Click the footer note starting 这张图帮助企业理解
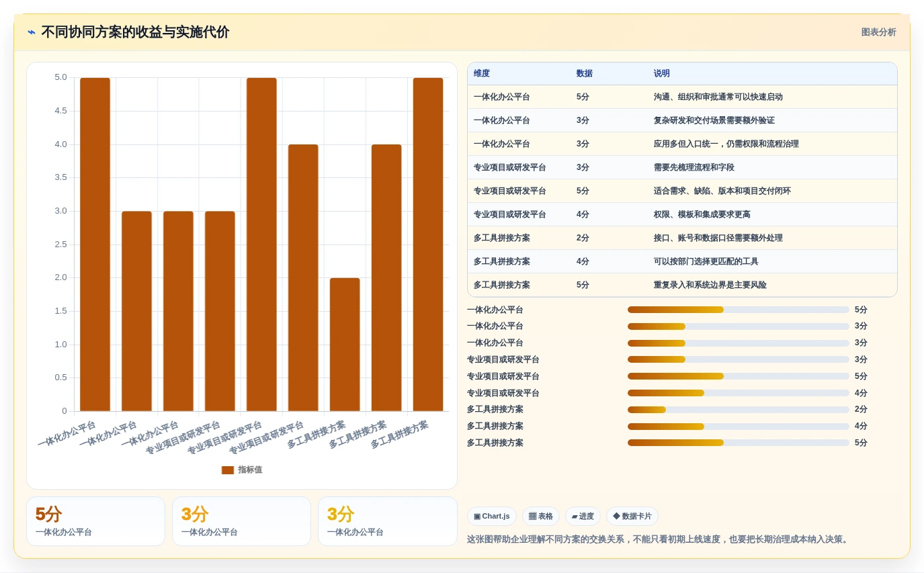 click(x=659, y=539)
